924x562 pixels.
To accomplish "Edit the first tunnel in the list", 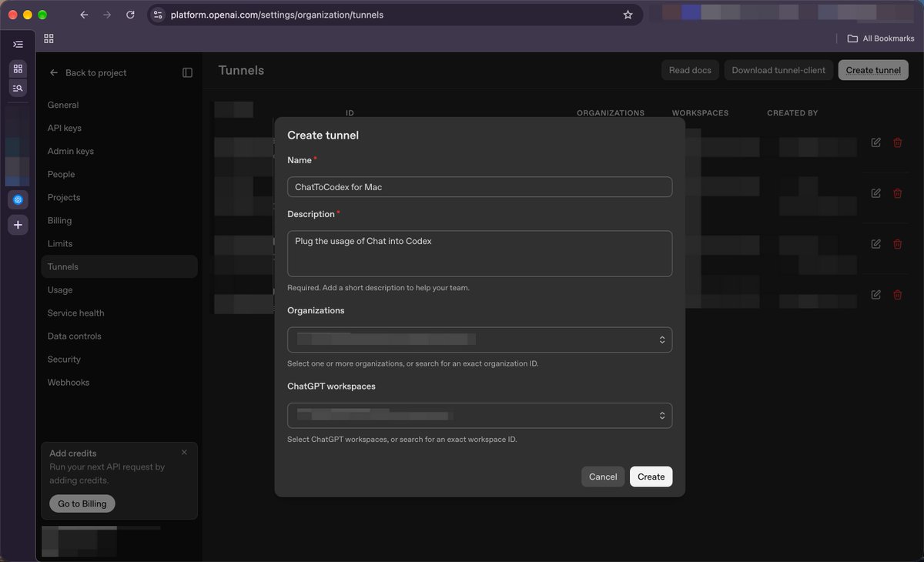I will (875, 142).
